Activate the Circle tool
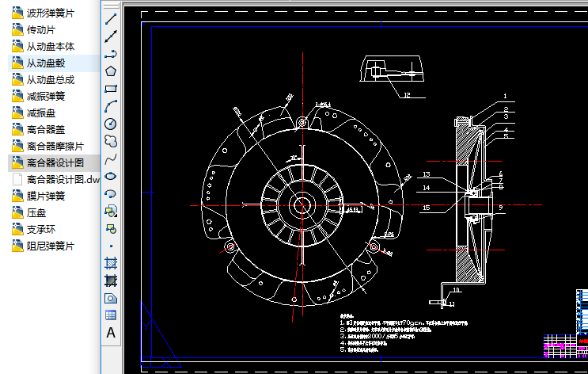Screen dimensions: 588x374 tap(111, 124)
